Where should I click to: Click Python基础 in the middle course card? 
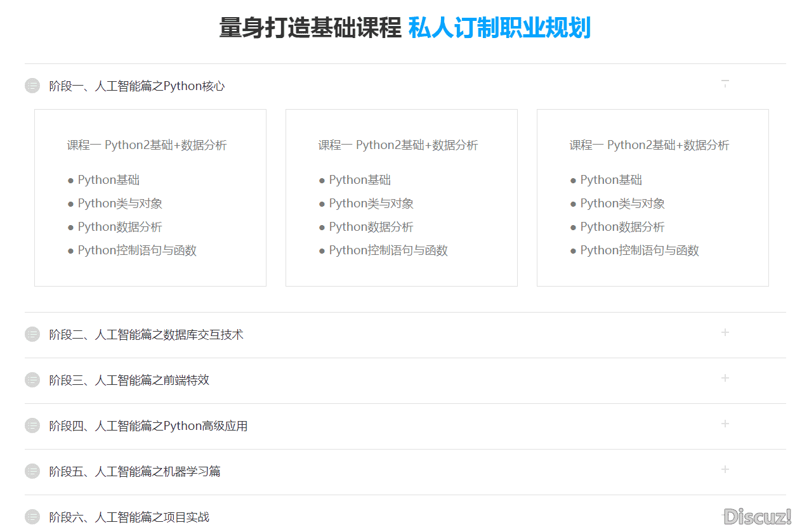coord(360,180)
